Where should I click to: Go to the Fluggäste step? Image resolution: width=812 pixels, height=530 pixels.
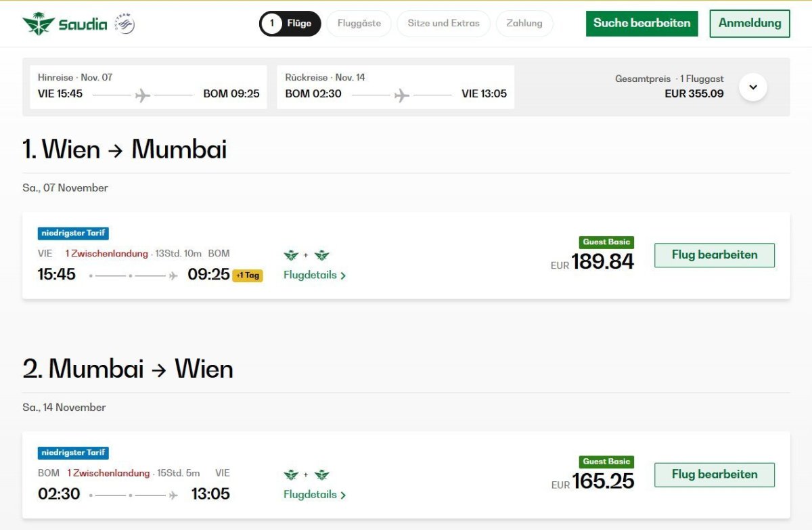pos(359,24)
